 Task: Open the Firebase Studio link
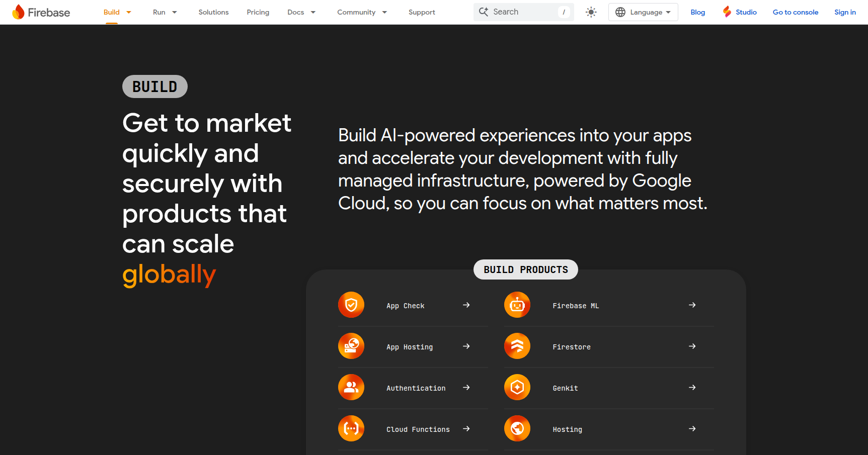(740, 12)
